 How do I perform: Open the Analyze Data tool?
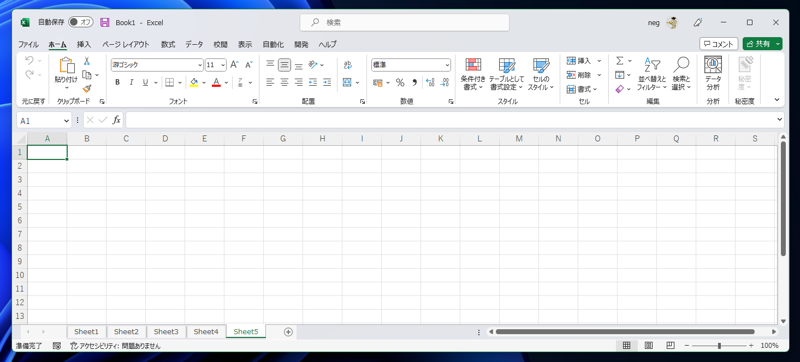click(x=713, y=74)
